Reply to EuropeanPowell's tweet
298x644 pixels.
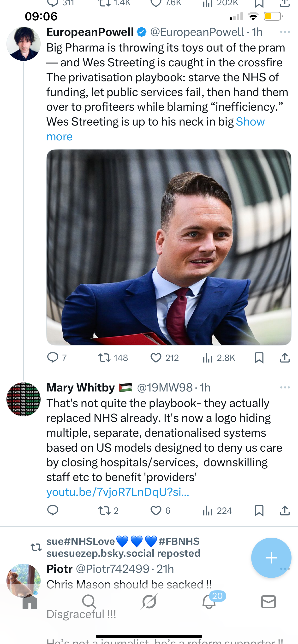coord(57,358)
